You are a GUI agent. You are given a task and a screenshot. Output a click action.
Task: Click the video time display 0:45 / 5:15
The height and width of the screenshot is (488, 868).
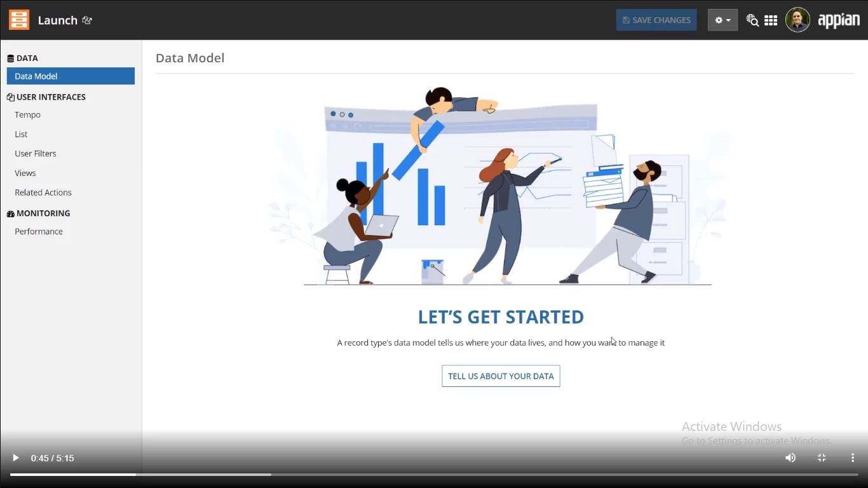coord(53,458)
